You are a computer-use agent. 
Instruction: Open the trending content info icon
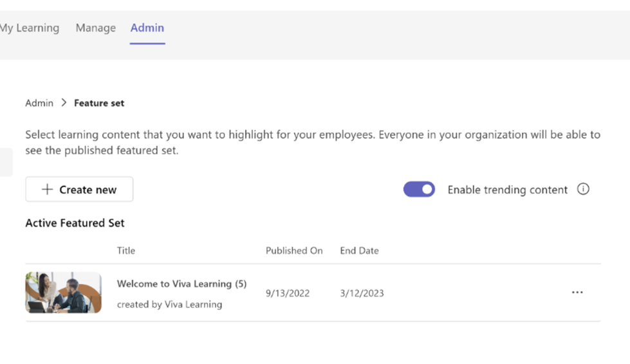tap(583, 189)
